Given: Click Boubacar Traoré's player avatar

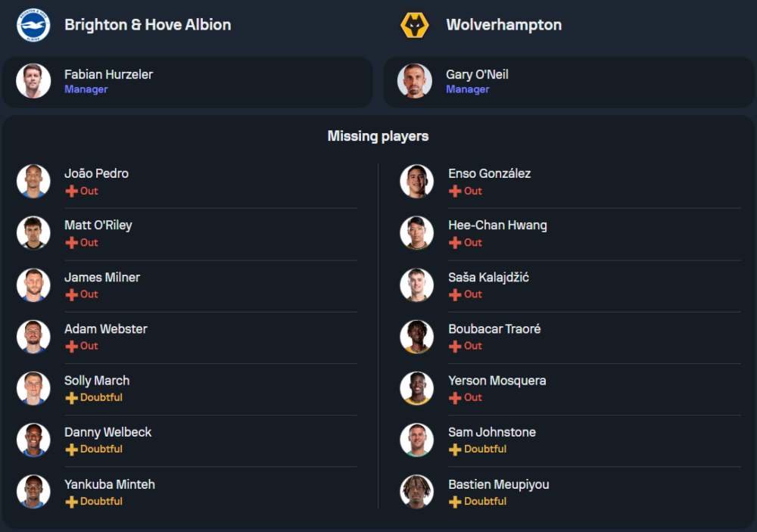Looking at the screenshot, I should 417,337.
